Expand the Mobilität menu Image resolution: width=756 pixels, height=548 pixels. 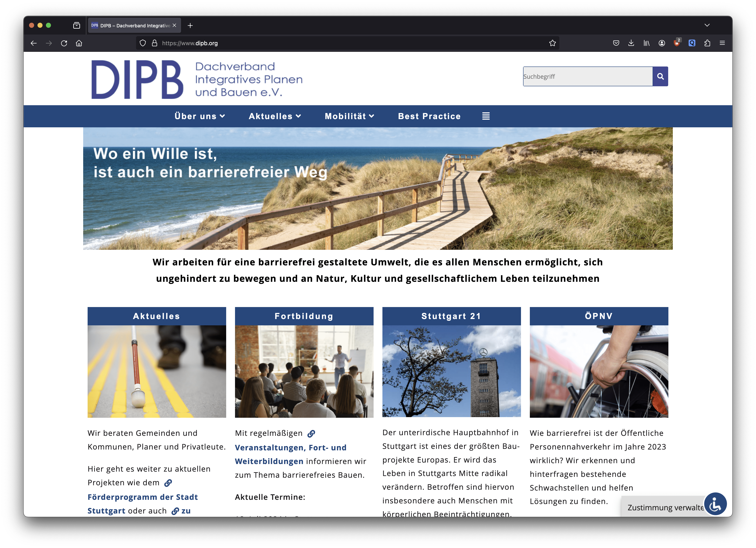pos(349,116)
